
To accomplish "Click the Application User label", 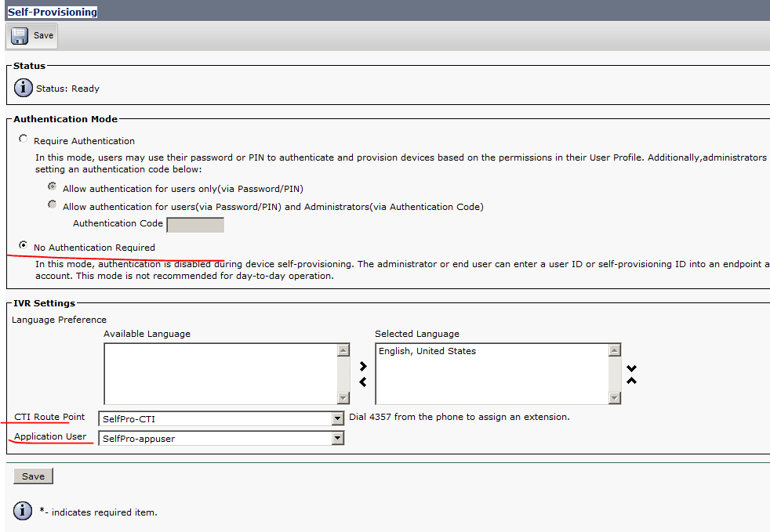I will (50, 436).
